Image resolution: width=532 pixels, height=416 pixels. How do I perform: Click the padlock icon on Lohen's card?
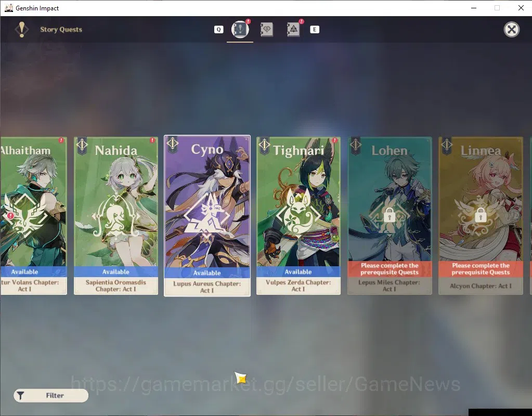[x=390, y=215]
